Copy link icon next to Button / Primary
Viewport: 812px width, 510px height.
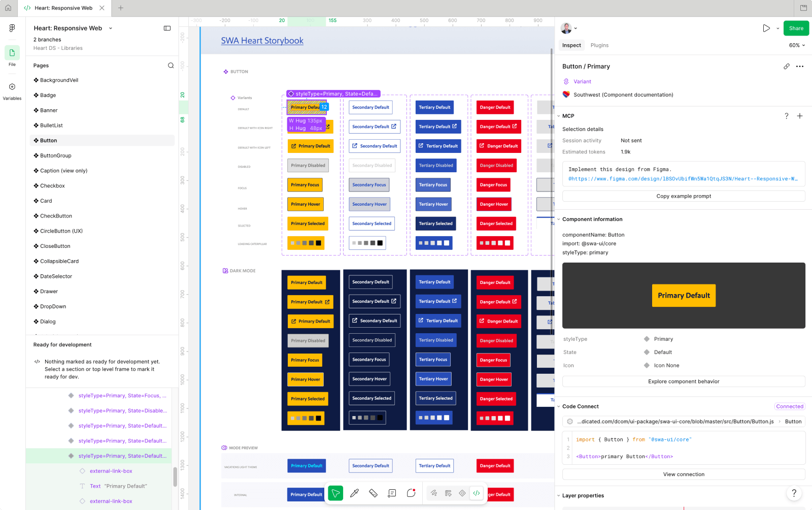[x=787, y=67]
